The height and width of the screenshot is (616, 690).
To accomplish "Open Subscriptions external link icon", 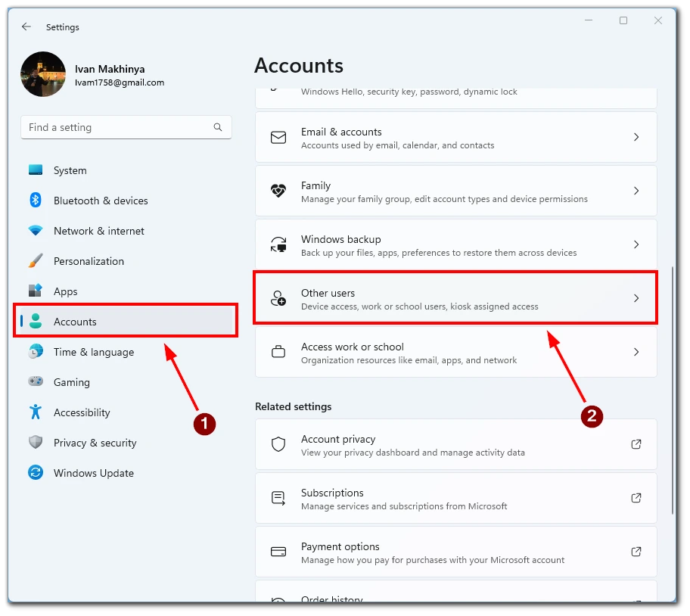I will click(636, 498).
